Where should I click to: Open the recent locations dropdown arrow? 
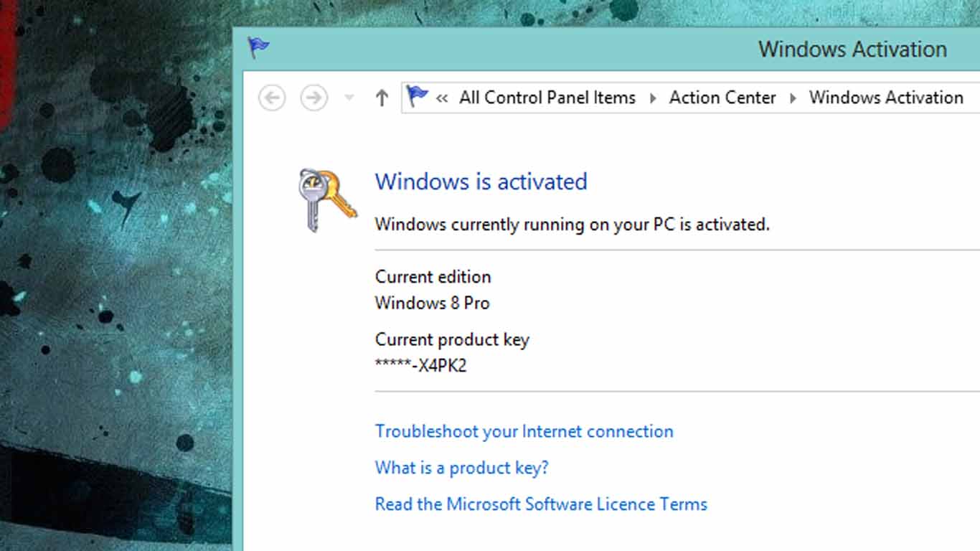(x=349, y=98)
